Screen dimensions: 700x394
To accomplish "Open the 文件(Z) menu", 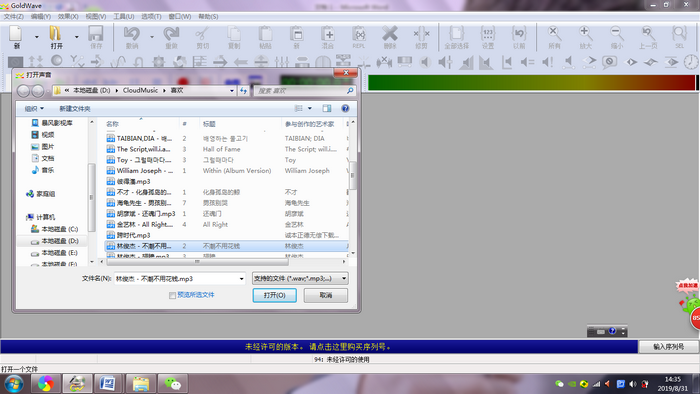I will click(x=14, y=17).
